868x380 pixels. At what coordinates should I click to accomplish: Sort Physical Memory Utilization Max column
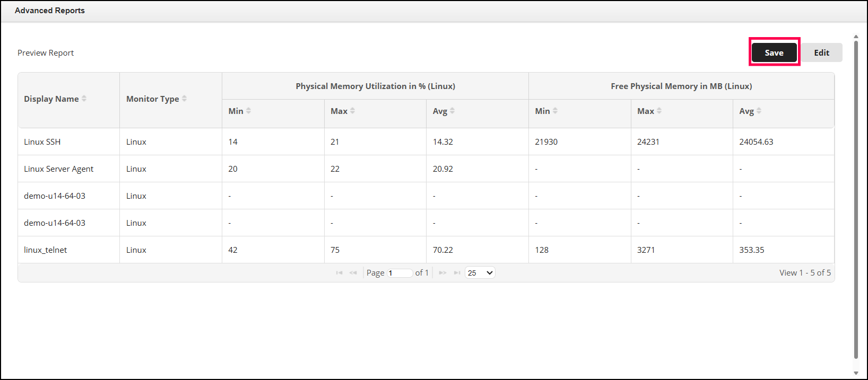coord(352,111)
